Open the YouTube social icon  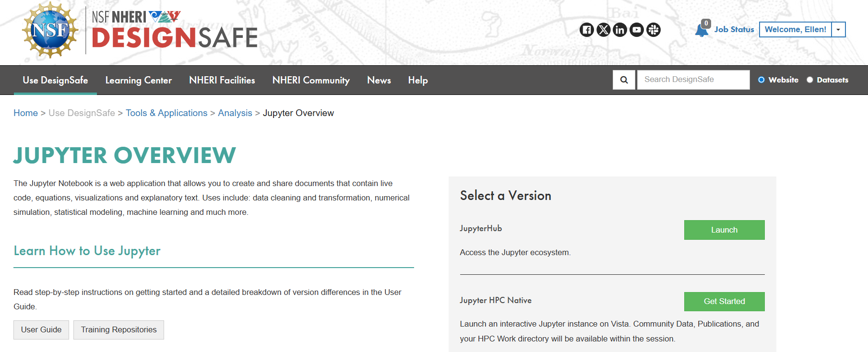pyautogui.click(x=637, y=30)
